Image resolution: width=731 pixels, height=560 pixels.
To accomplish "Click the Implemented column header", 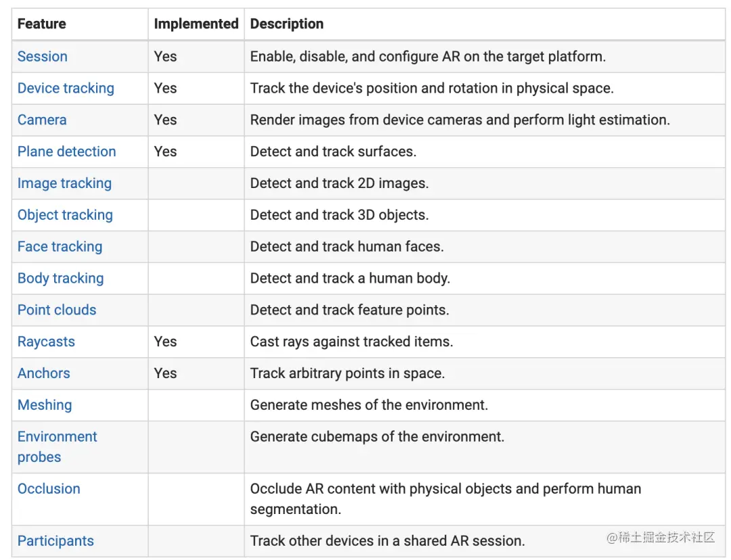I will click(196, 24).
